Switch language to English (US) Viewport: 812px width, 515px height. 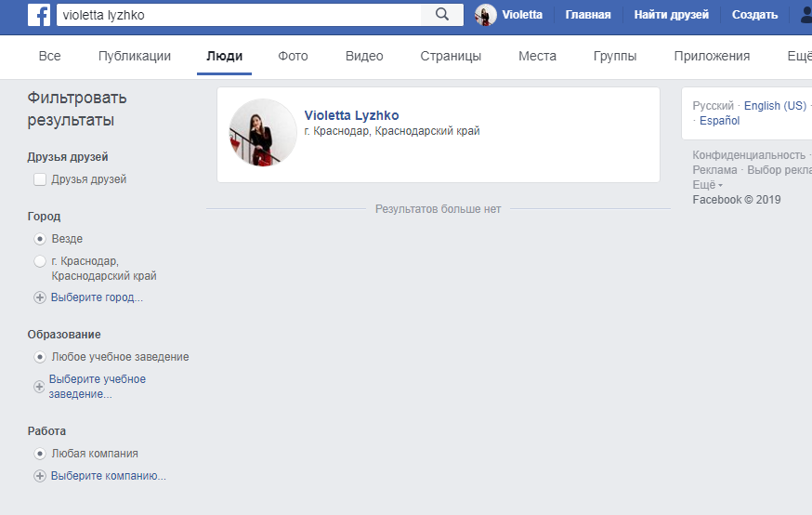pos(775,106)
